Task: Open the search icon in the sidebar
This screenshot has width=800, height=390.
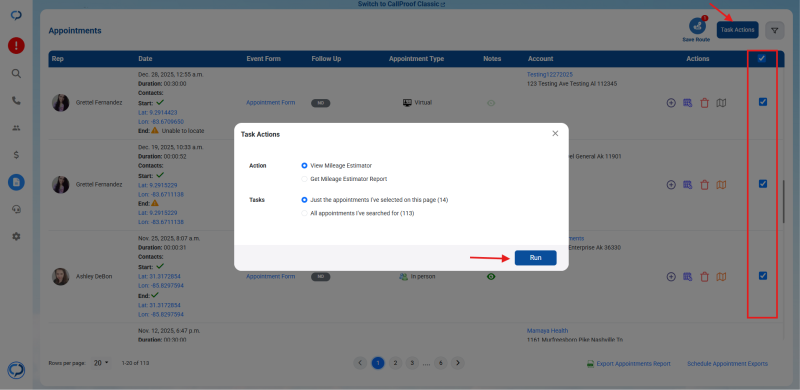Action: point(16,74)
